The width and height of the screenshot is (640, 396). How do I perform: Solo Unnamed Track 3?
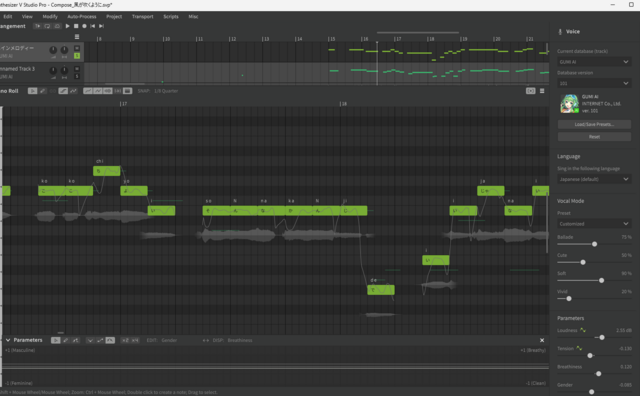(x=77, y=76)
